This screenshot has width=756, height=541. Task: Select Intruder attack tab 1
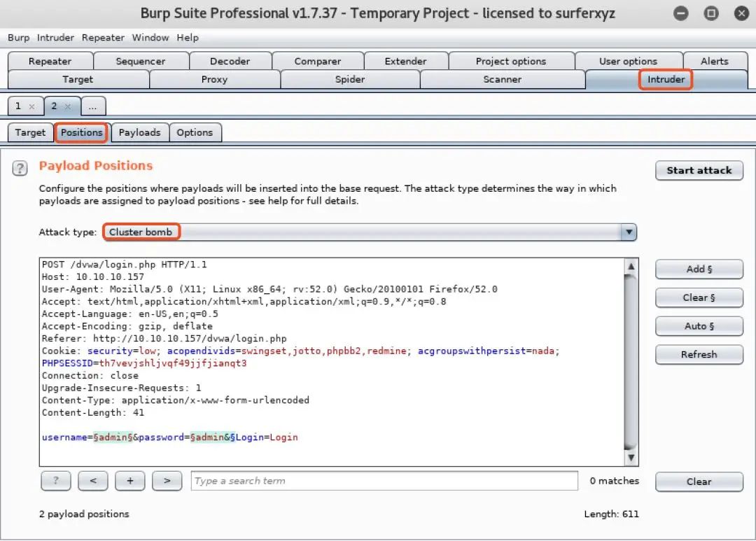click(x=18, y=106)
